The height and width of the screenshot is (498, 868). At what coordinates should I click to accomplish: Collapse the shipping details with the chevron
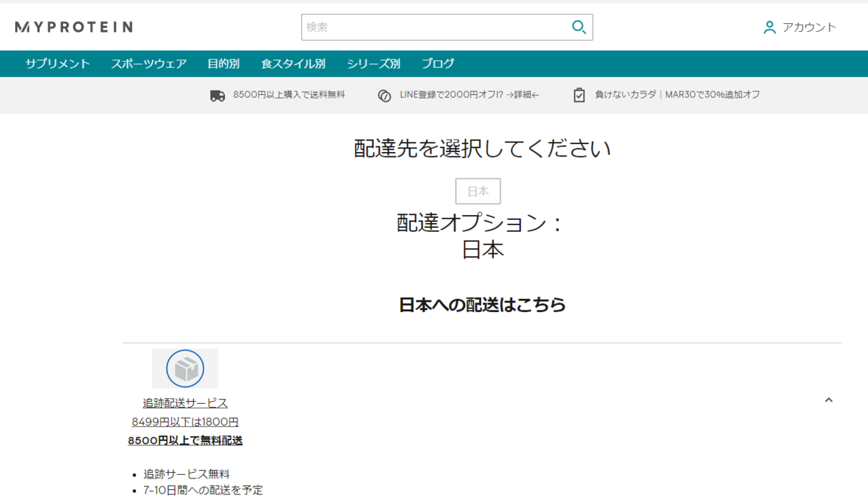(x=829, y=399)
